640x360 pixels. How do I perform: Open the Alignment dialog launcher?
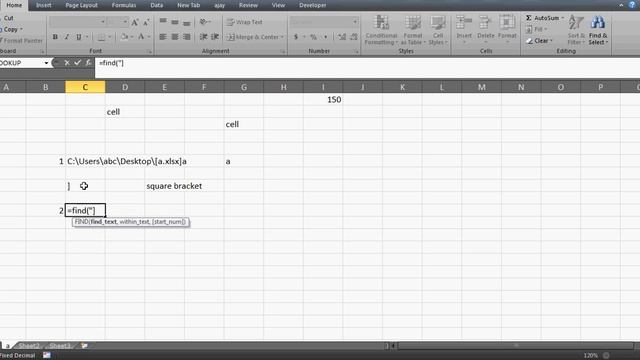[283, 52]
